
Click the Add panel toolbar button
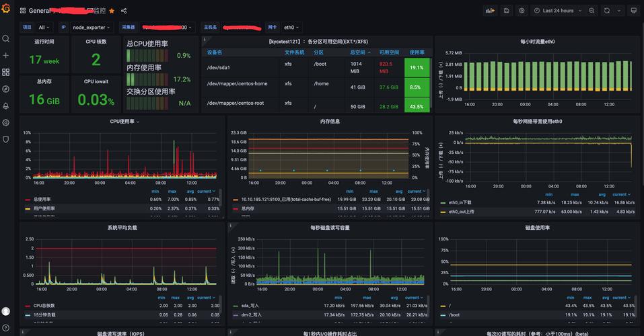pos(490,11)
